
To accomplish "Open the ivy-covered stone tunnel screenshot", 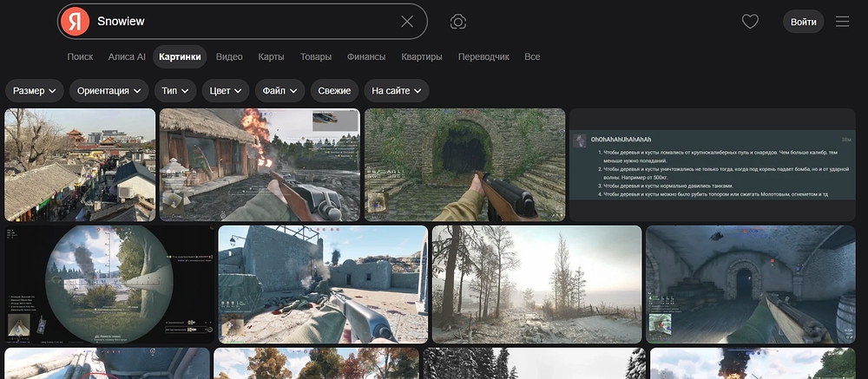I will click(465, 165).
